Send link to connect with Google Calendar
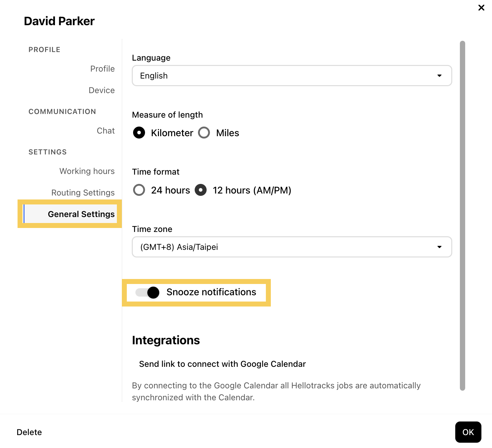Viewport: 492px width, 448px height. pyautogui.click(x=222, y=364)
